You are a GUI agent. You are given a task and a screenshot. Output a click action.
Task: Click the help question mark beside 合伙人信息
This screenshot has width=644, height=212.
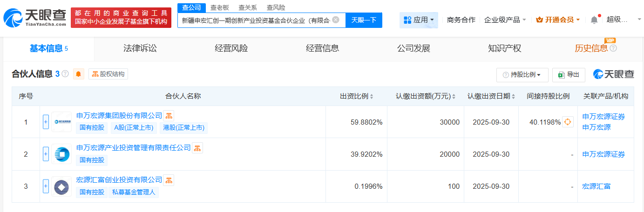65,74
